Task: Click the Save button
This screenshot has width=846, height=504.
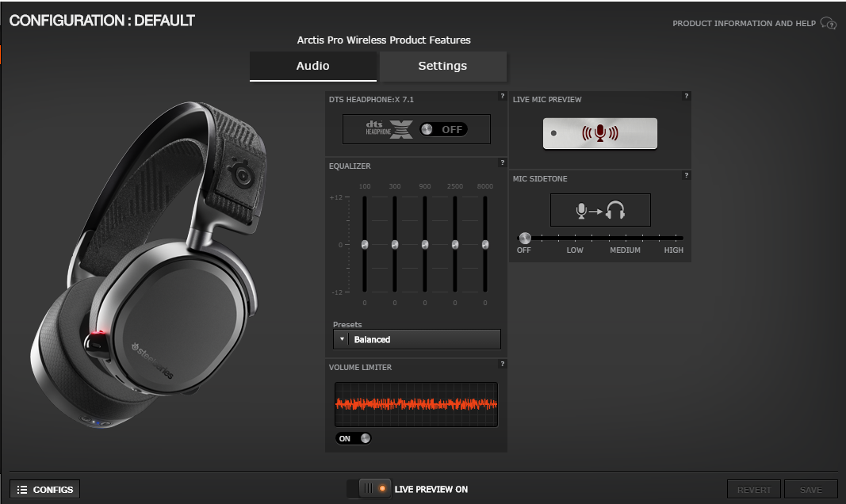Action: (811, 490)
